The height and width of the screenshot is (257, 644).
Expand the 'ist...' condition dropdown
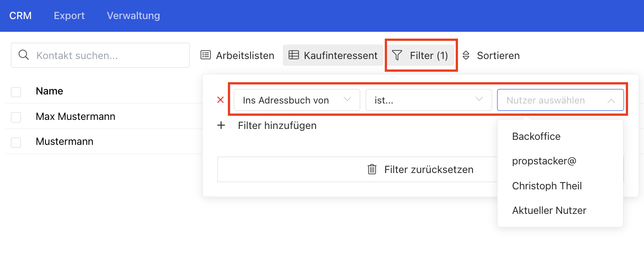tap(428, 100)
